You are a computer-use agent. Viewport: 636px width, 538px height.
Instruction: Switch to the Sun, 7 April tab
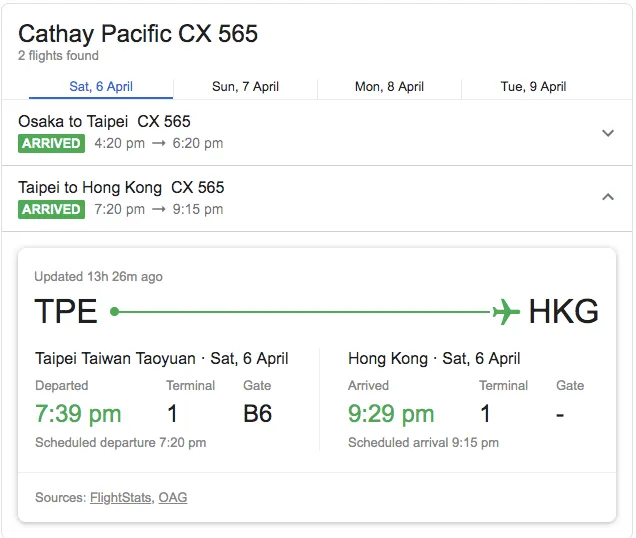(x=245, y=86)
